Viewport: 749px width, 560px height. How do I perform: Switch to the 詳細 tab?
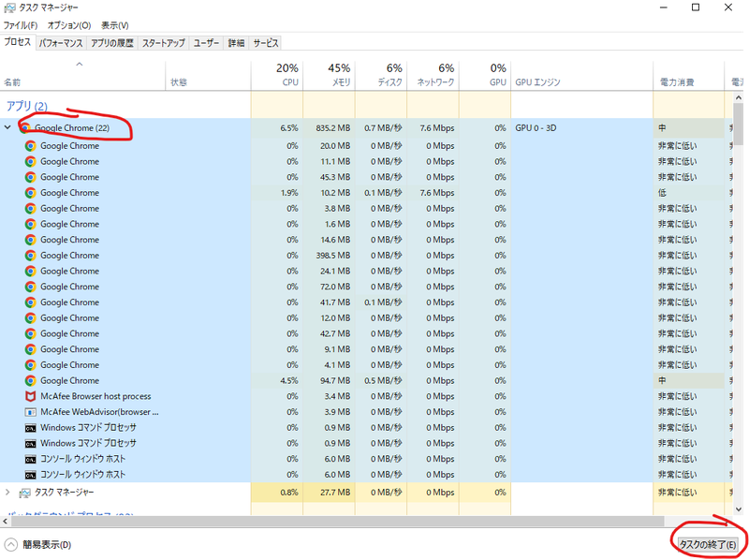click(x=236, y=43)
